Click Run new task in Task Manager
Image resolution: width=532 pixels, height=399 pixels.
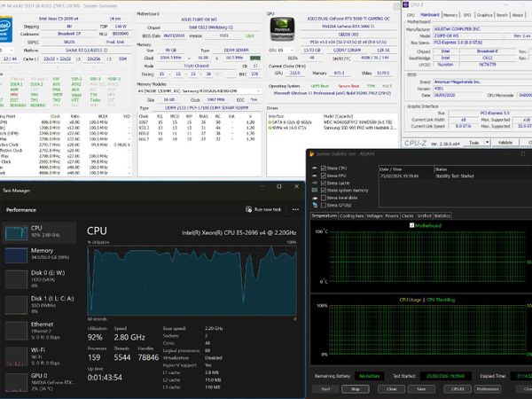(x=263, y=209)
